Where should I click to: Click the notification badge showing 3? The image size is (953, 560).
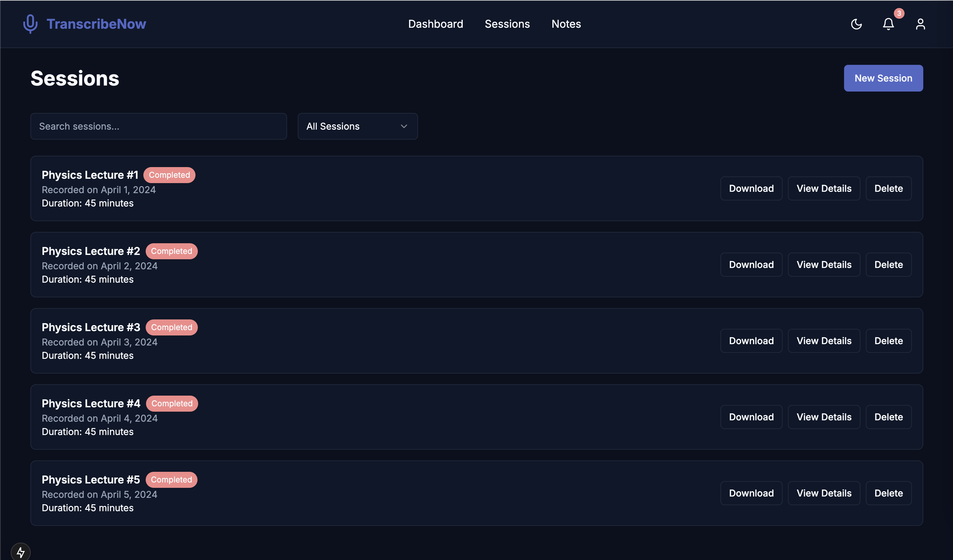click(x=899, y=14)
